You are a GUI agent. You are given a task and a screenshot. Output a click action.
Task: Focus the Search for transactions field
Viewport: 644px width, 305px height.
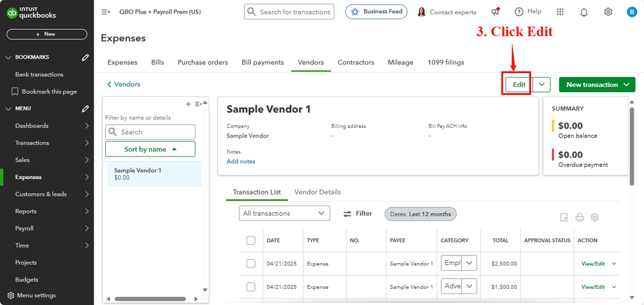289,12
